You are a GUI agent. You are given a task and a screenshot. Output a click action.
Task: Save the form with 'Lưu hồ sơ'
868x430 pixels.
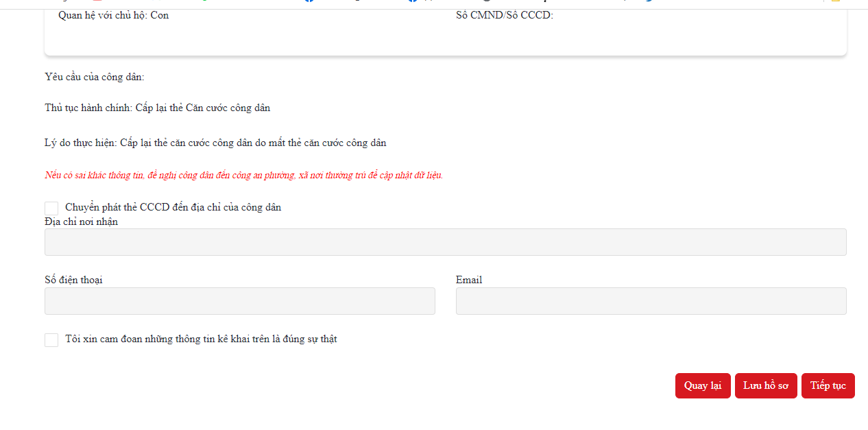coord(765,385)
